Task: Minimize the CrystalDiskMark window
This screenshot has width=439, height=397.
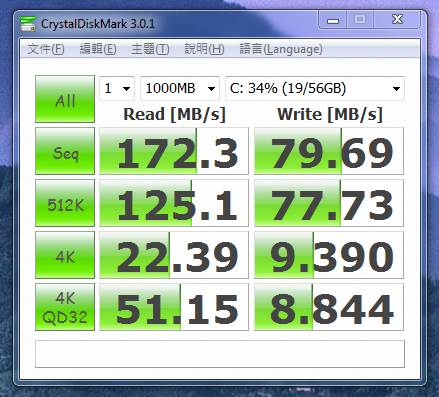Action: point(333,20)
